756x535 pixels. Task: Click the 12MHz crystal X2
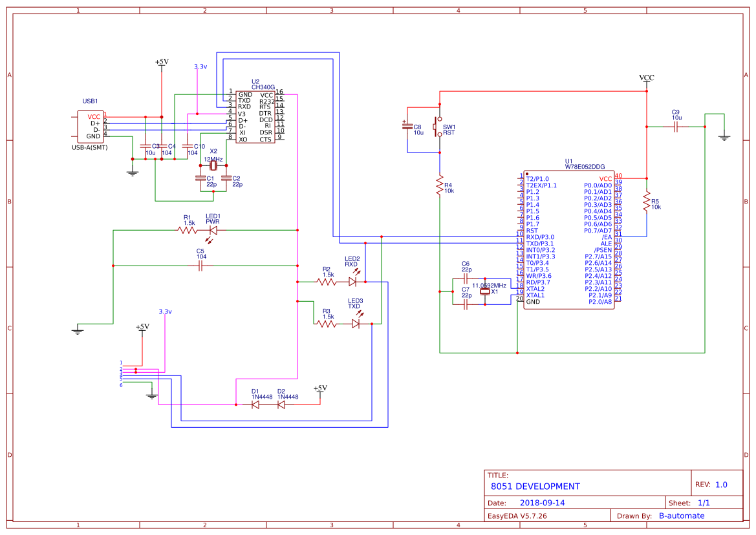[x=213, y=167]
